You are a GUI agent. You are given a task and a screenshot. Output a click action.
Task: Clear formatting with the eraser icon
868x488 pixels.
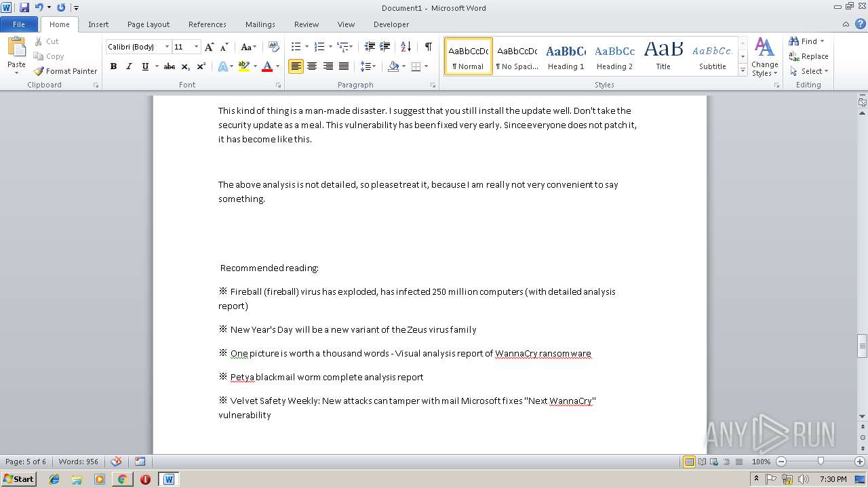(x=274, y=47)
